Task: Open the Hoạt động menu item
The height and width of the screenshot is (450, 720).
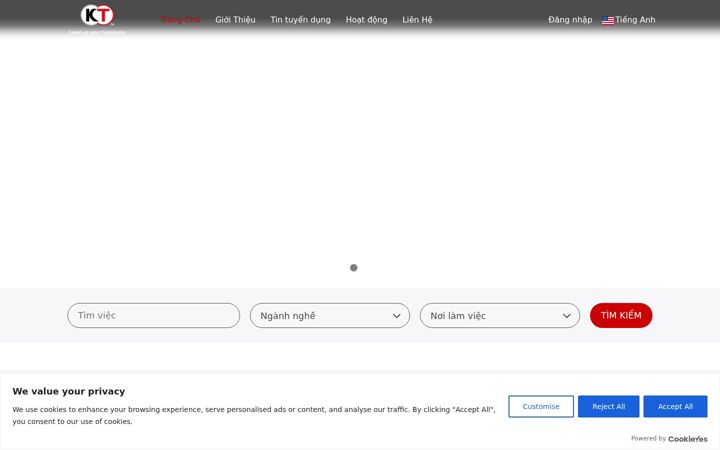Action: [x=366, y=20]
